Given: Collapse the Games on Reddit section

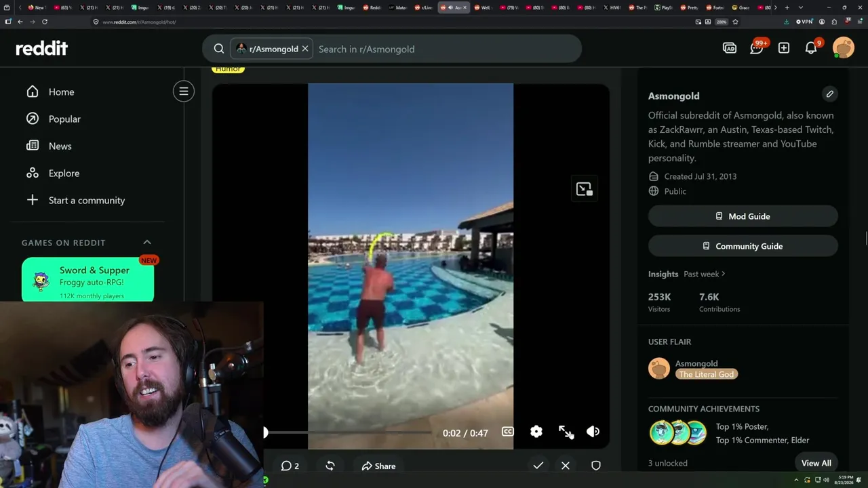Looking at the screenshot, I should point(147,242).
